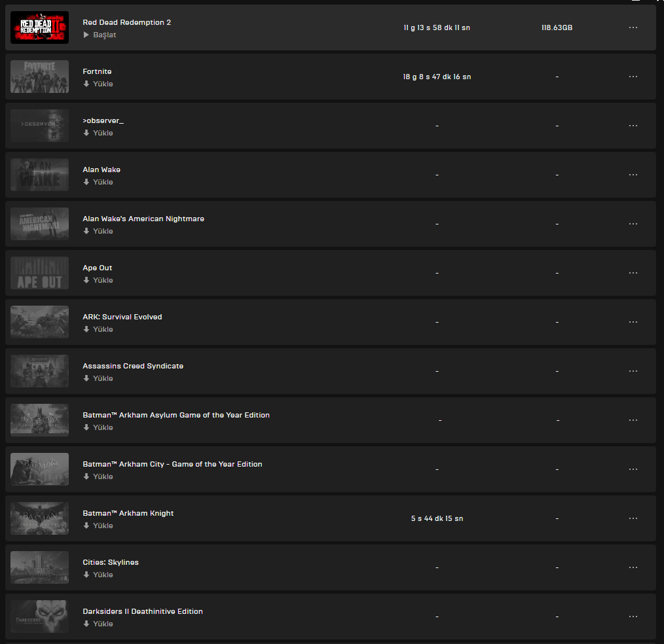Click the Ape Out cover thumbnail
Image resolution: width=664 pixels, height=644 pixels.
tap(39, 273)
